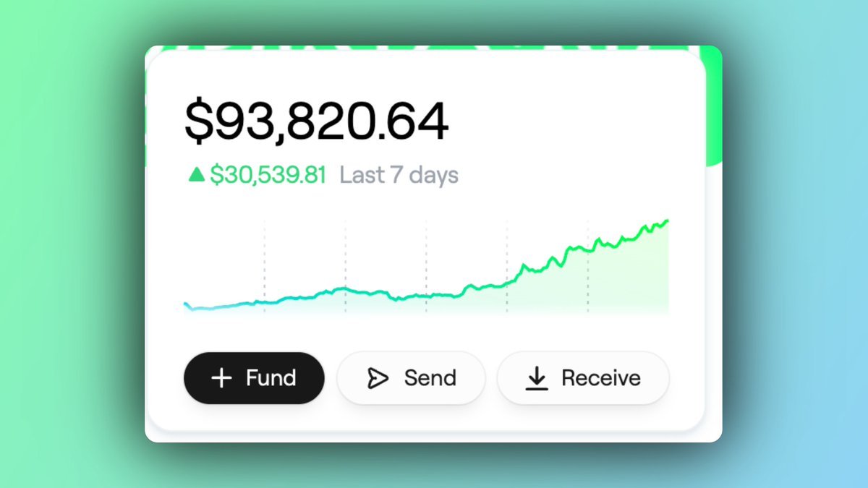Viewport: 868px width, 488px height.
Task: Click the green upward triangle gain indicator
Action: 196,174
